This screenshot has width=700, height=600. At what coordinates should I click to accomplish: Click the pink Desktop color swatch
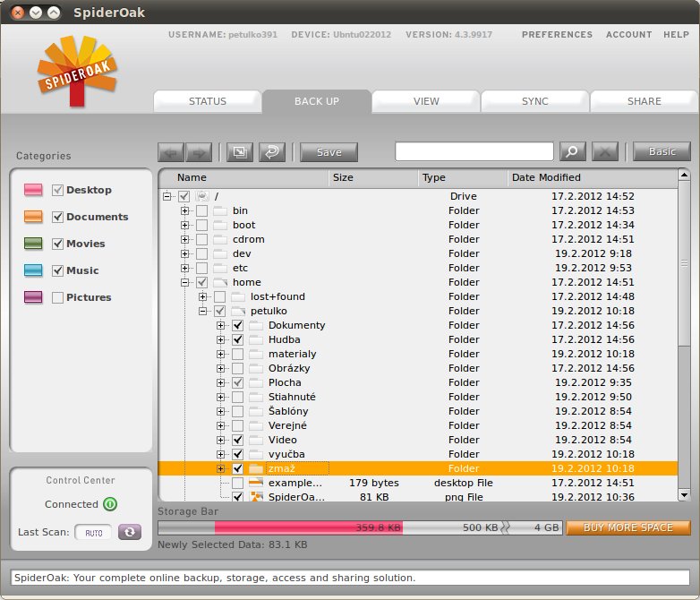(x=33, y=190)
